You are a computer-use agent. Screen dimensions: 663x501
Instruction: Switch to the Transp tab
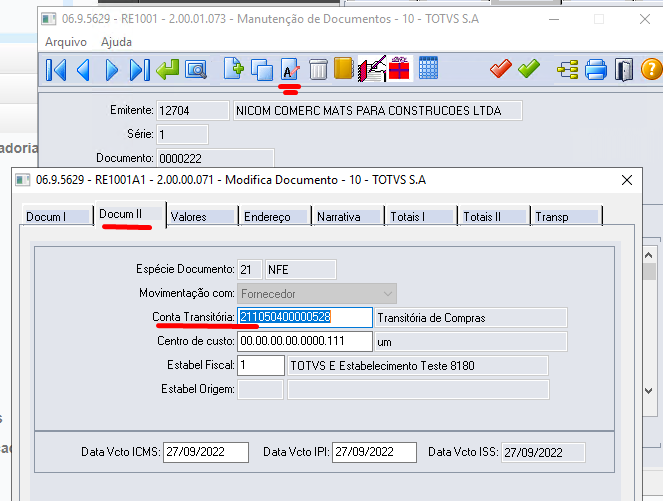point(567,216)
